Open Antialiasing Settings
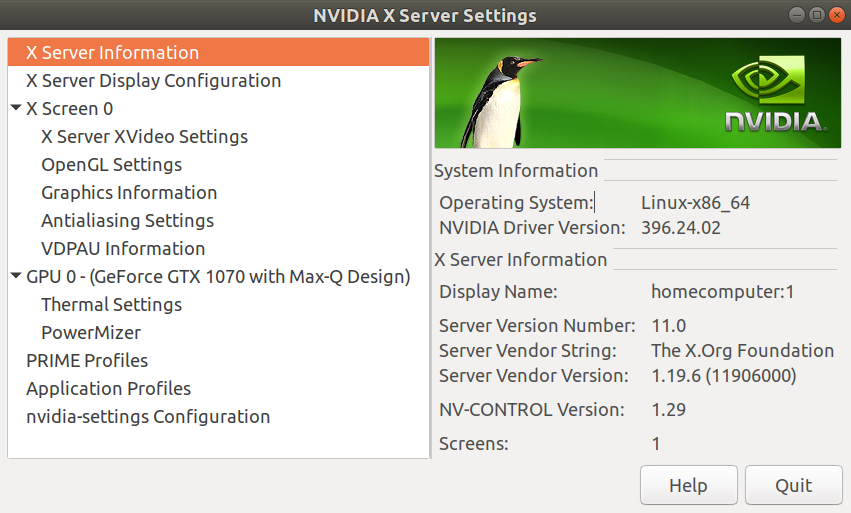Viewport: 851px width, 513px height. (x=127, y=220)
